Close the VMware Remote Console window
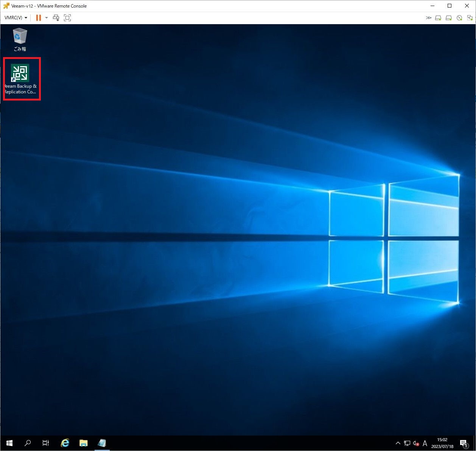This screenshot has width=476, height=451. [x=467, y=6]
